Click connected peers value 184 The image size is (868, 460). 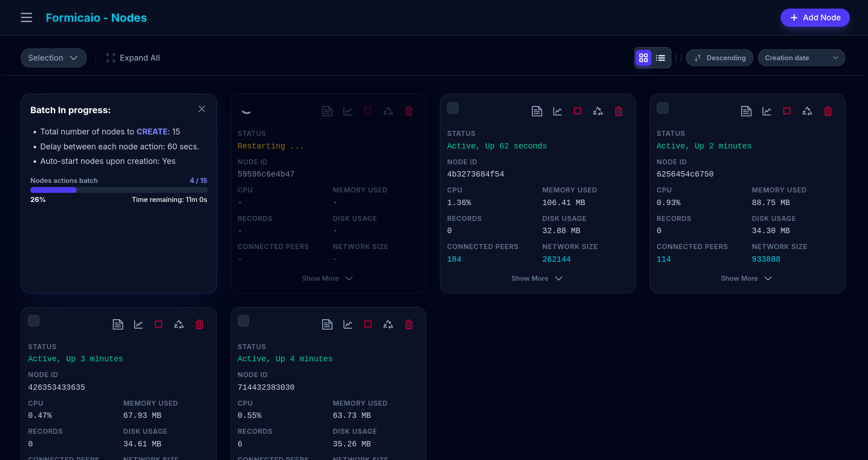tap(454, 259)
